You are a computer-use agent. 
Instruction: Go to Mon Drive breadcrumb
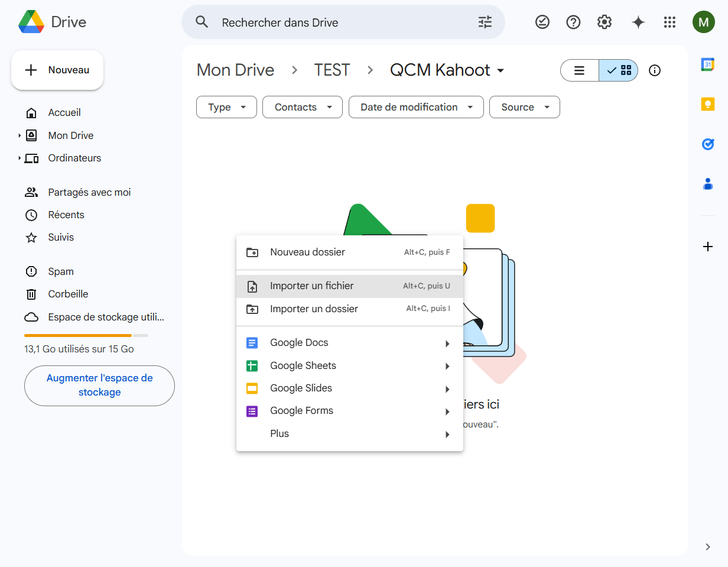(235, 70)
